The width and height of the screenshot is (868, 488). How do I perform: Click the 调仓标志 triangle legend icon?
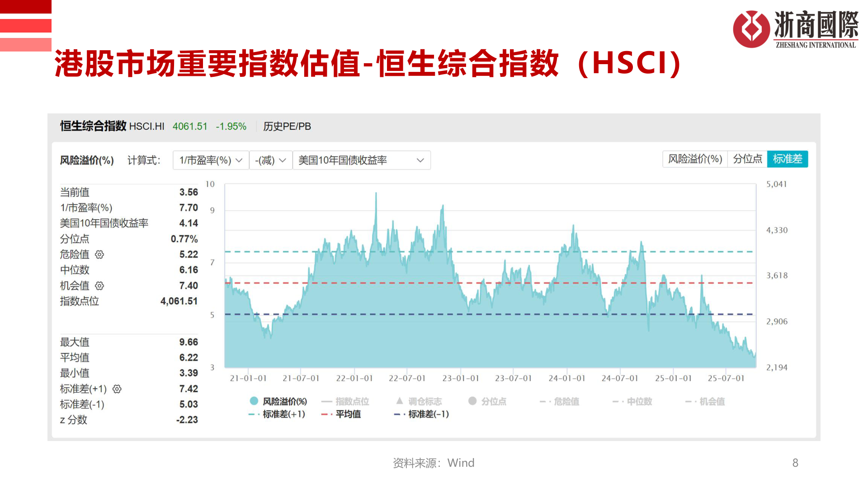400,401
